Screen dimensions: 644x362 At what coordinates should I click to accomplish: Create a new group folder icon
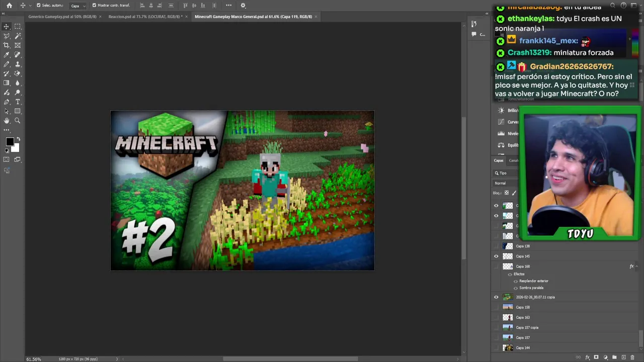tap(614, 357)
